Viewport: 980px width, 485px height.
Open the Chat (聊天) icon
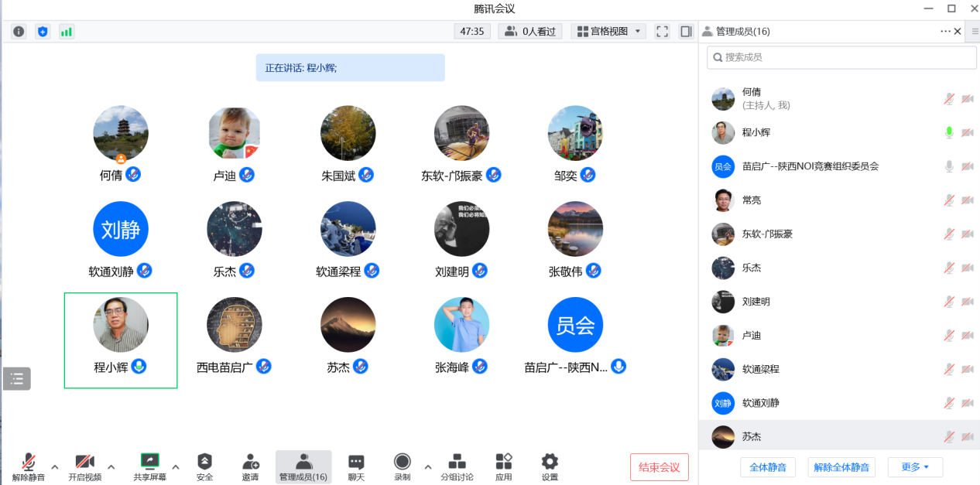[x=356, y=467]
